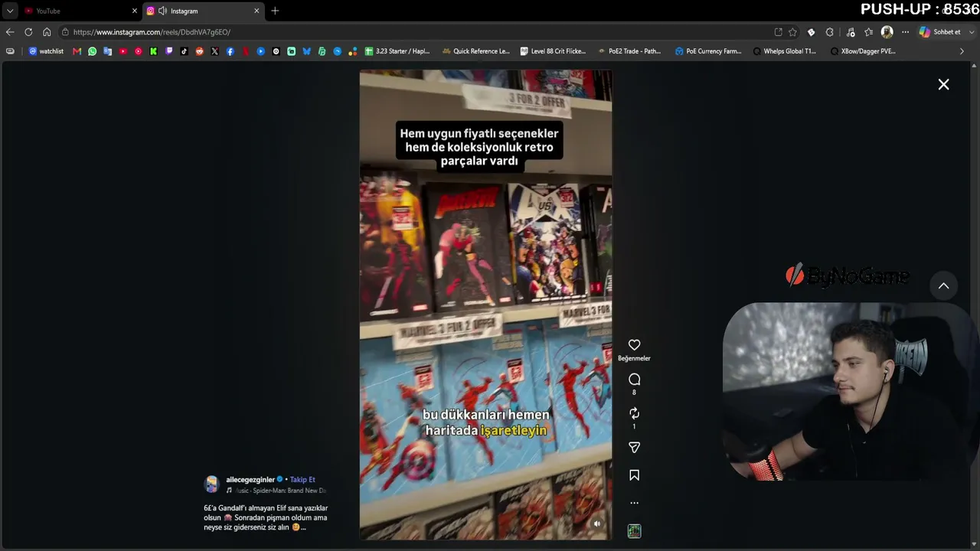Open the WhatsApp bookmark
The width and height of the screenshot is (980, 551).
[x=93, y=51]
